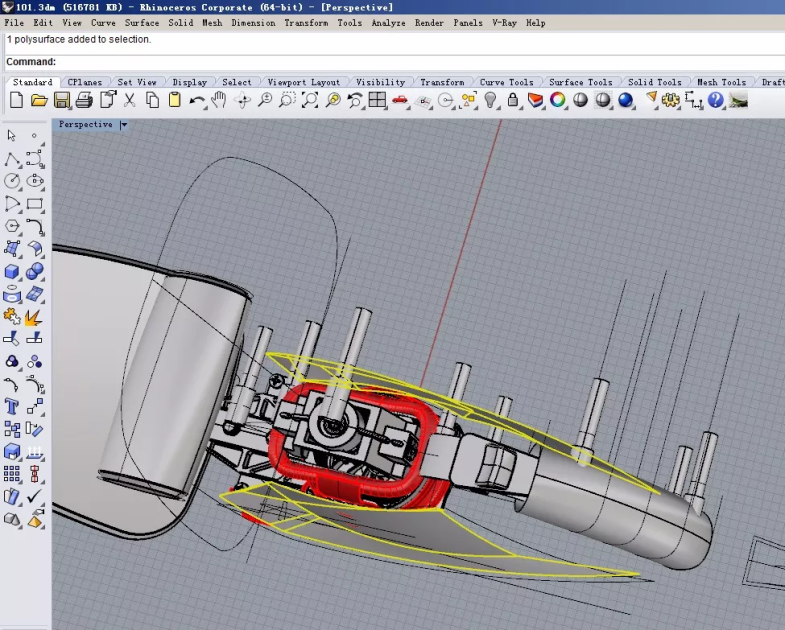The image size is (785, 630).
Task: Click the Perspective viewport title label
Action: 85,125
